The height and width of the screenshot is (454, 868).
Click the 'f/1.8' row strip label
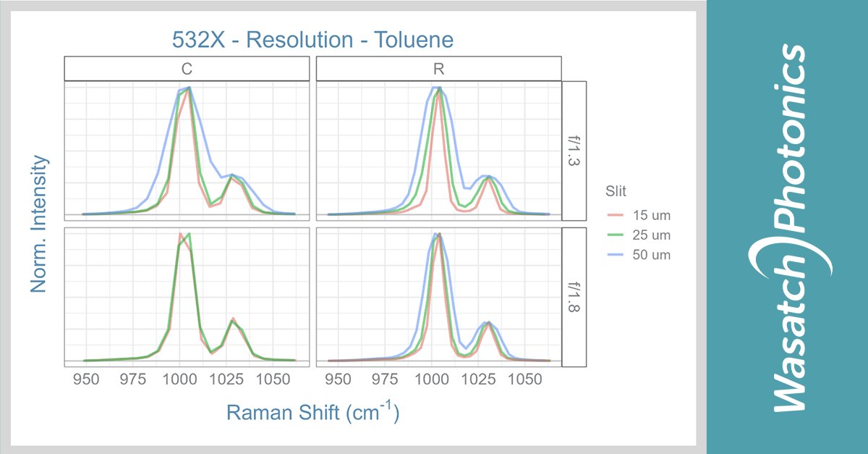click(574, 297)
